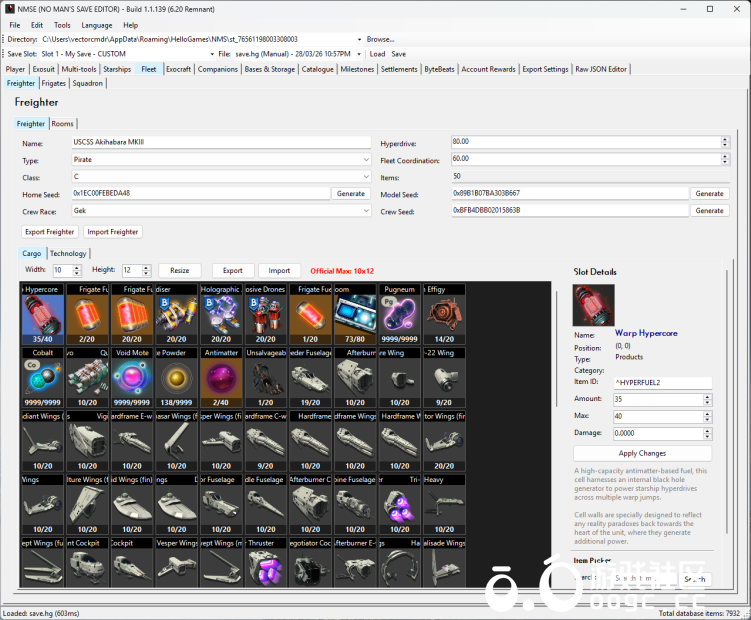Click the Export Freighter button
Screen dimensions: 751x620
pyautogui.click(x=50, y=232)
